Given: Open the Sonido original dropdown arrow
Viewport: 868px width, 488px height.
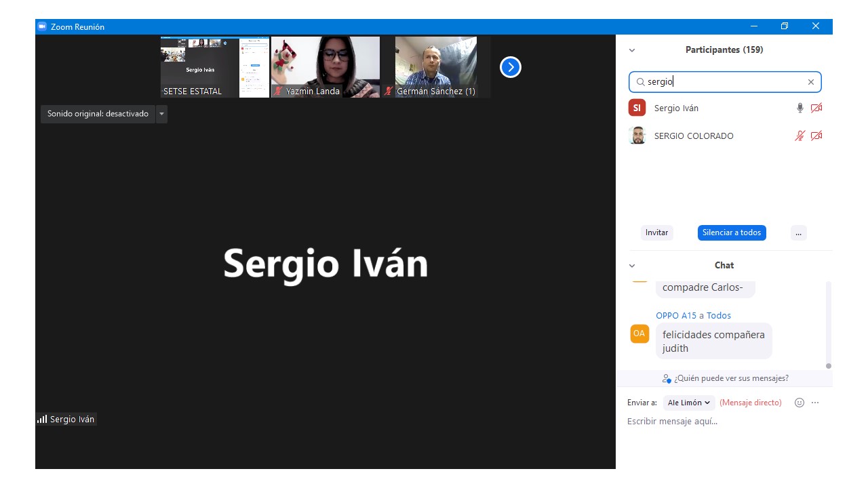Looking at the screenshot, I should point(161,114).
